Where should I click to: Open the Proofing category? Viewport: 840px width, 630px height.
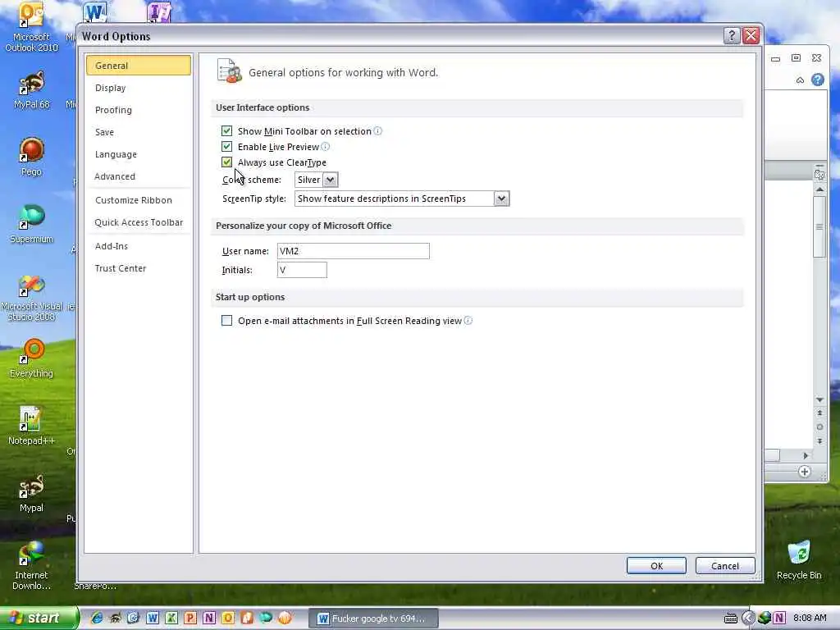coord(138,110)
